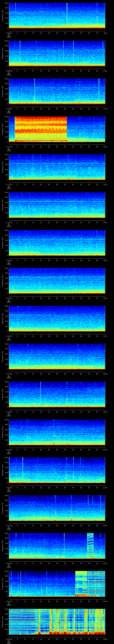Click the "13:15:00" start time label
This screenshot has width=114, height=644.
pos(9,298)
